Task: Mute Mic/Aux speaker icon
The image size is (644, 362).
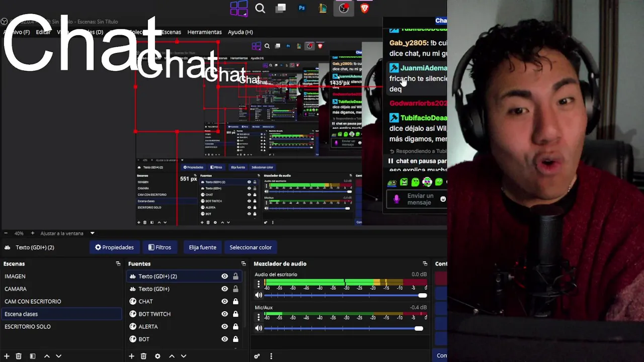Action: [x=259, y=328]
